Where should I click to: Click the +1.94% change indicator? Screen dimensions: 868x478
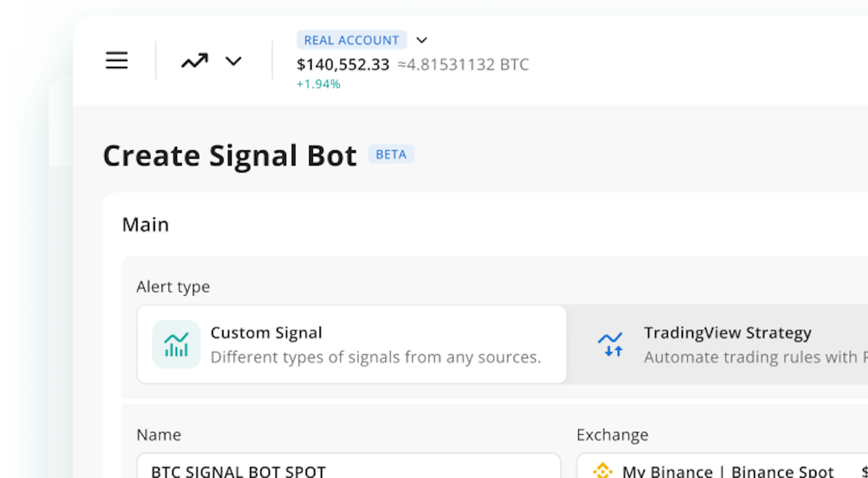click(x=318, y=84)
